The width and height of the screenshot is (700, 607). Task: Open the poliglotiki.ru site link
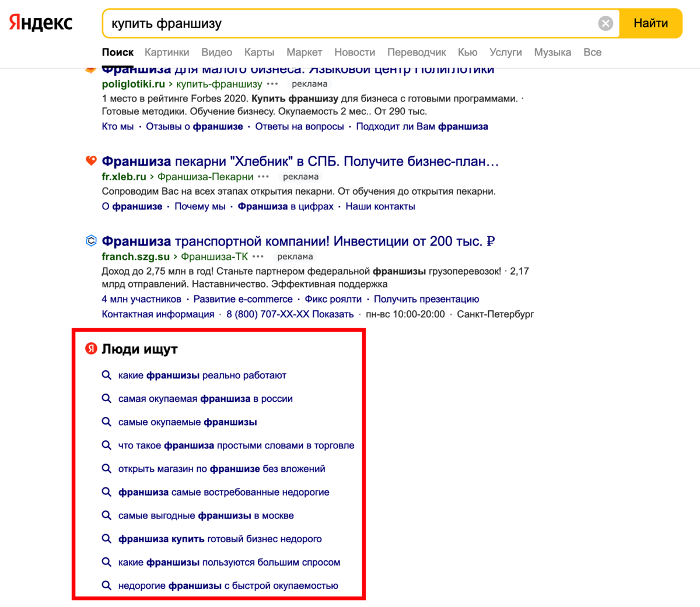(x=133, y=84)
